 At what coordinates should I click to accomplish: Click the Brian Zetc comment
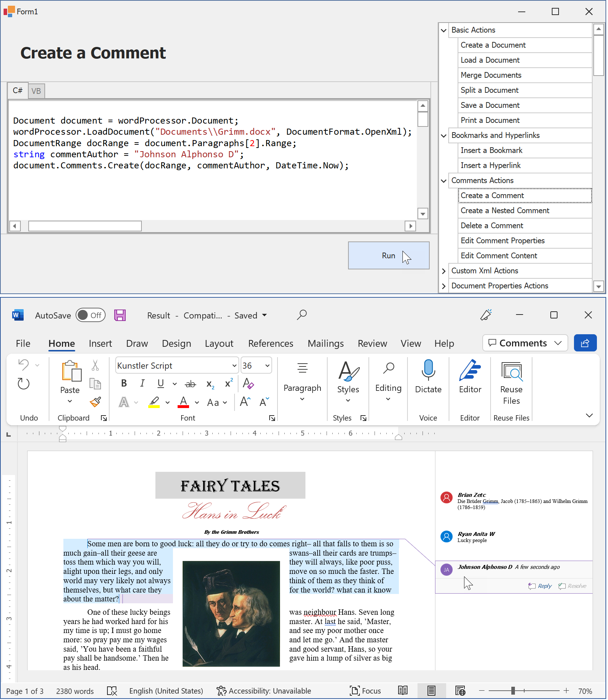click(515, 501)
